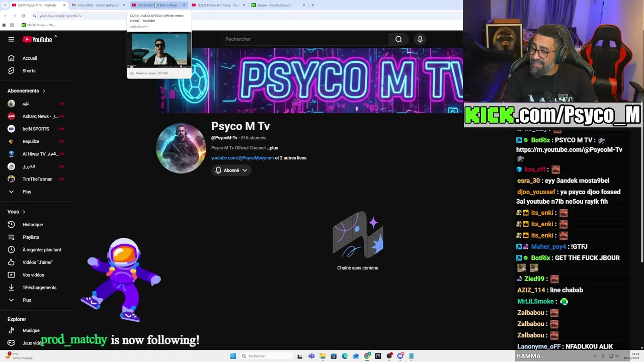Image resolution: width=644 pixels, height=362 pixels.
Task: Open Microsoft Edge from the taskbar
Action: tap(345, 356)
